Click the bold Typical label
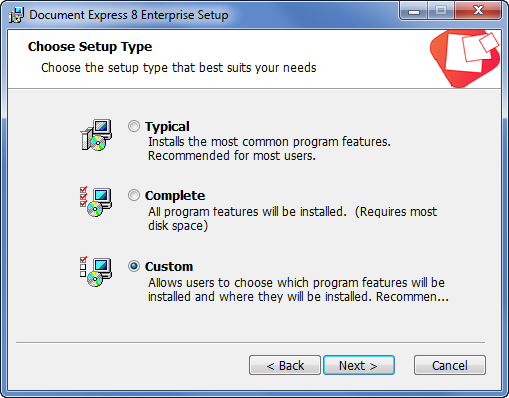The width and height of the screenshot is (509, 398). pos(167,127)
